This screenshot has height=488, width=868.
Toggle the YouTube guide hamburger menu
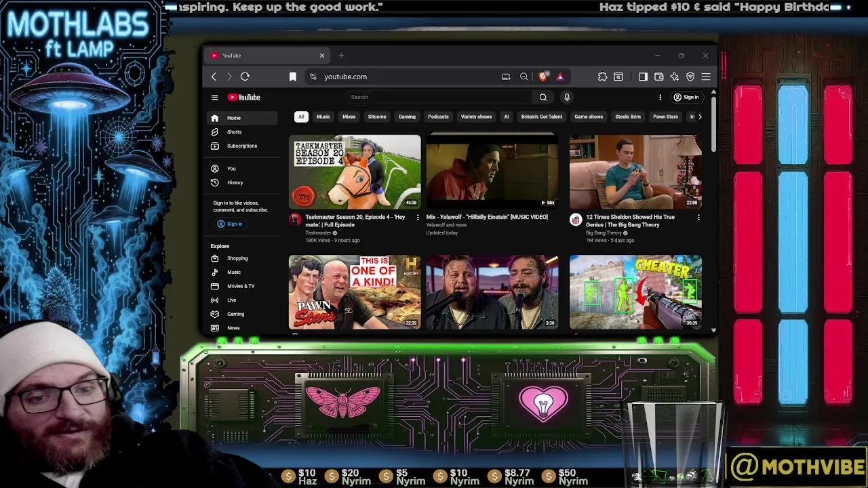(x=214, y=97)
